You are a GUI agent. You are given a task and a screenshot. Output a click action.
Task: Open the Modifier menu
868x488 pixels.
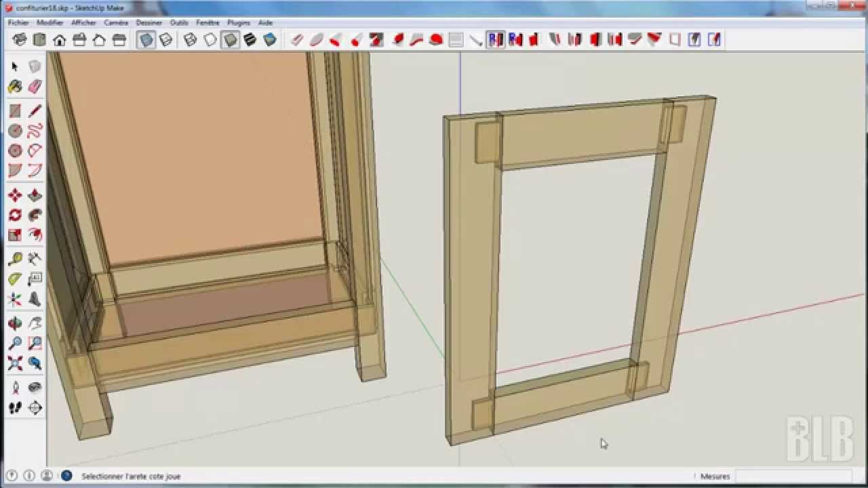[x=50, y=22]
